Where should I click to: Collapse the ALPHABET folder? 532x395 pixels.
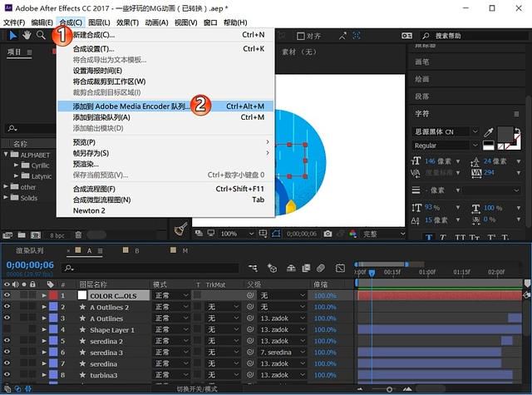click(6, 155)
